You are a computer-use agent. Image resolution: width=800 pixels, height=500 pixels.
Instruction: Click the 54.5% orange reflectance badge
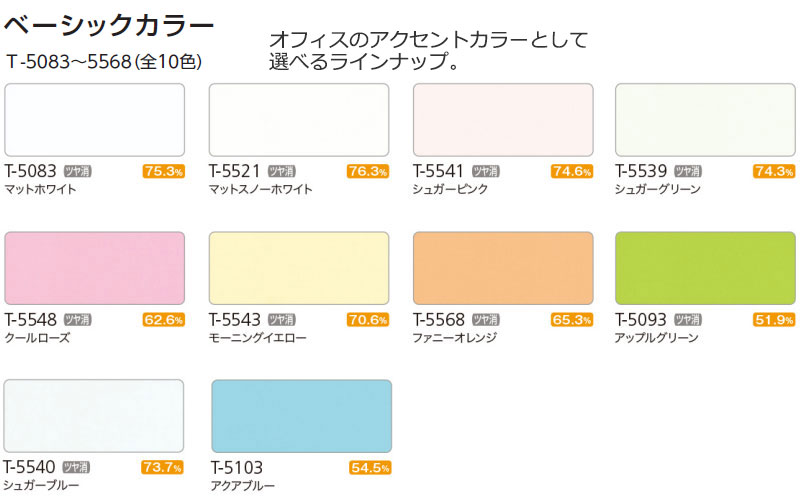370,467
